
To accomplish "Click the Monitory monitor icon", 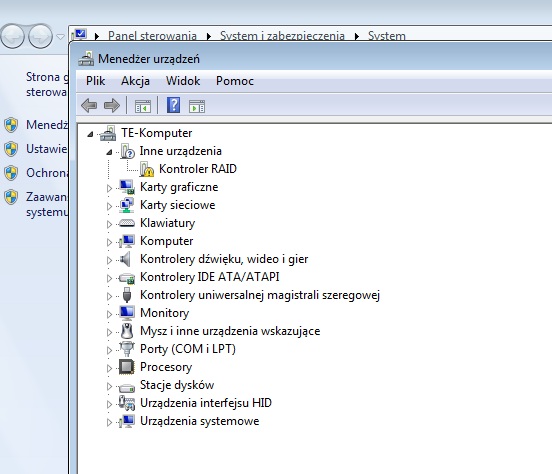I will click(127, 313).
